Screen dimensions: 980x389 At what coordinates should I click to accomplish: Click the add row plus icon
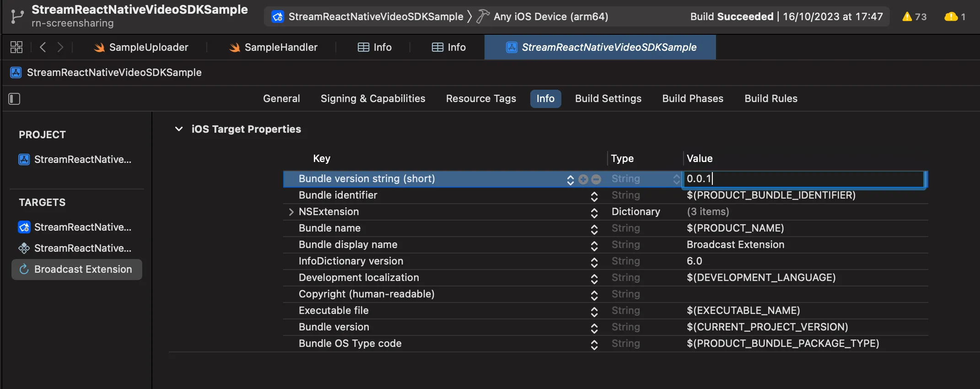(x=583, y=179)
